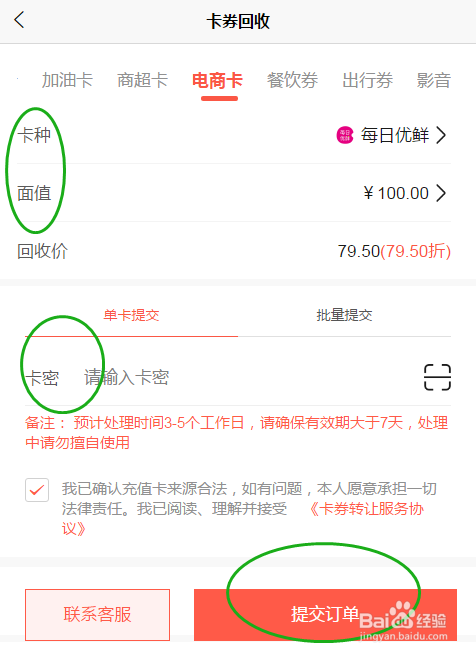Open the card type chevron arrow
The height and width of the screenshot is (654, 476).
(x=441, y=135)
